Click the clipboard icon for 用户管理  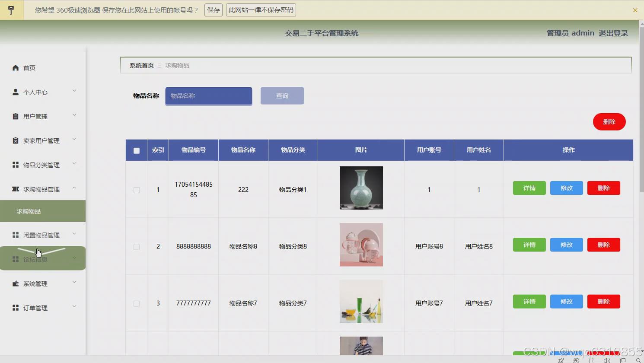click(16, 116)
